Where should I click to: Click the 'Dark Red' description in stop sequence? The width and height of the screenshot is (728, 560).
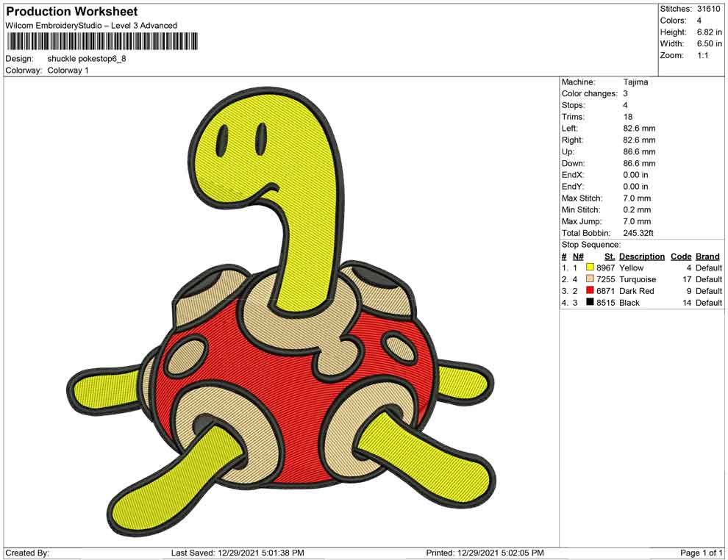637,291
